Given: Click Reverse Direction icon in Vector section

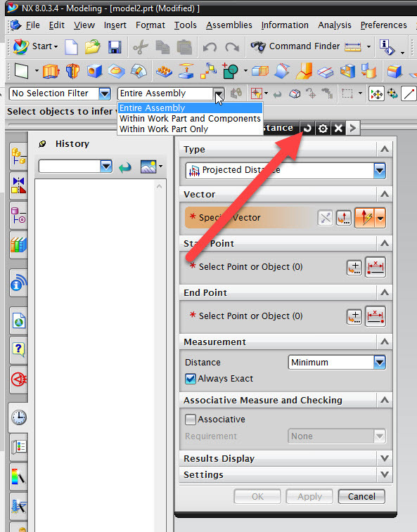Looking at the screenshot, I should tap(326, 218).
